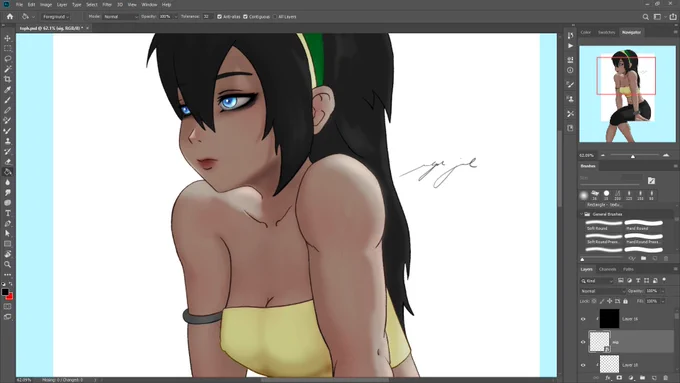Hide the selected sig layer eye icon
This screenshot has width=680, height=383.
(x=583, y=342)
